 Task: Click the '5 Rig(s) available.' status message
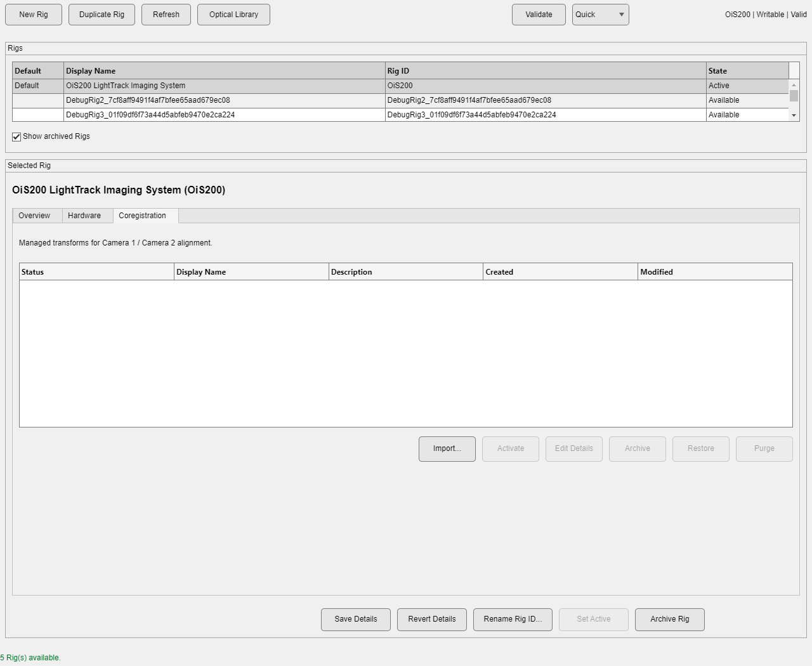(30, 658)
